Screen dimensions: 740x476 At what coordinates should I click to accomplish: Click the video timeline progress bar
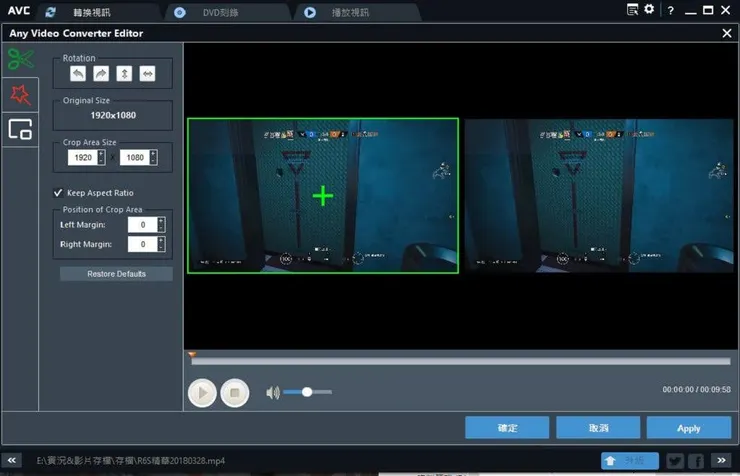[461, 361]
